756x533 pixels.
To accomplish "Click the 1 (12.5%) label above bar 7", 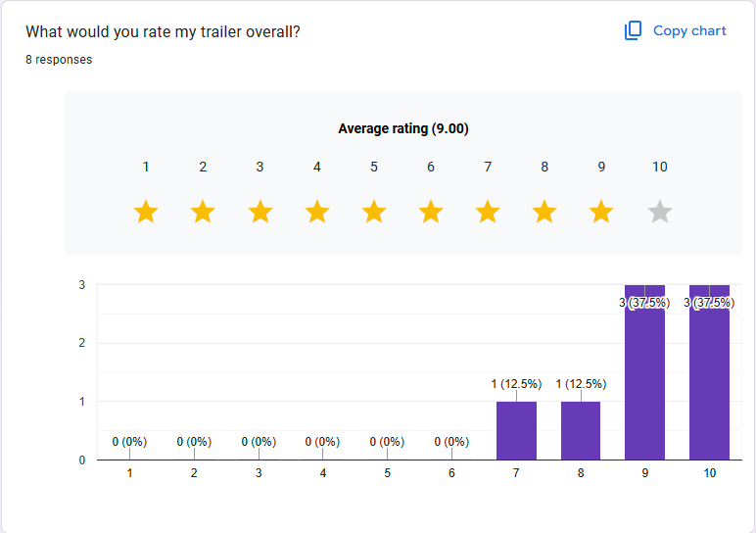I will tap(516, 384).
